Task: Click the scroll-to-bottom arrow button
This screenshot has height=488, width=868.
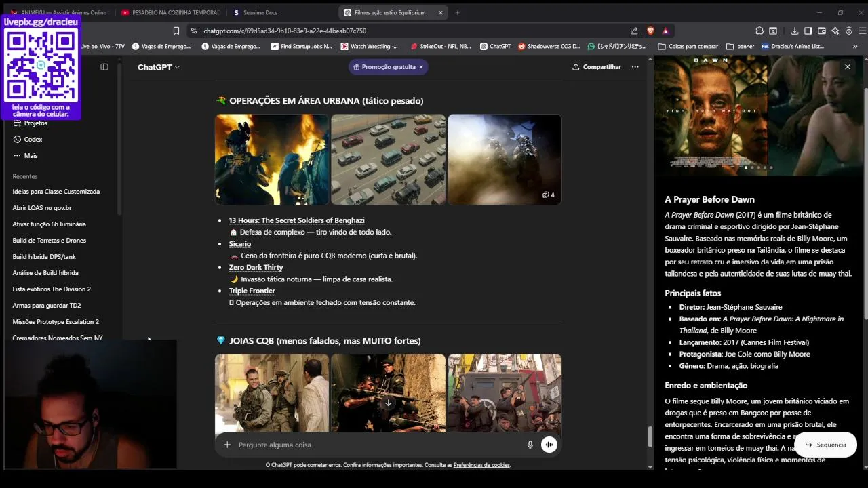Action: click(x=388, y=403)
